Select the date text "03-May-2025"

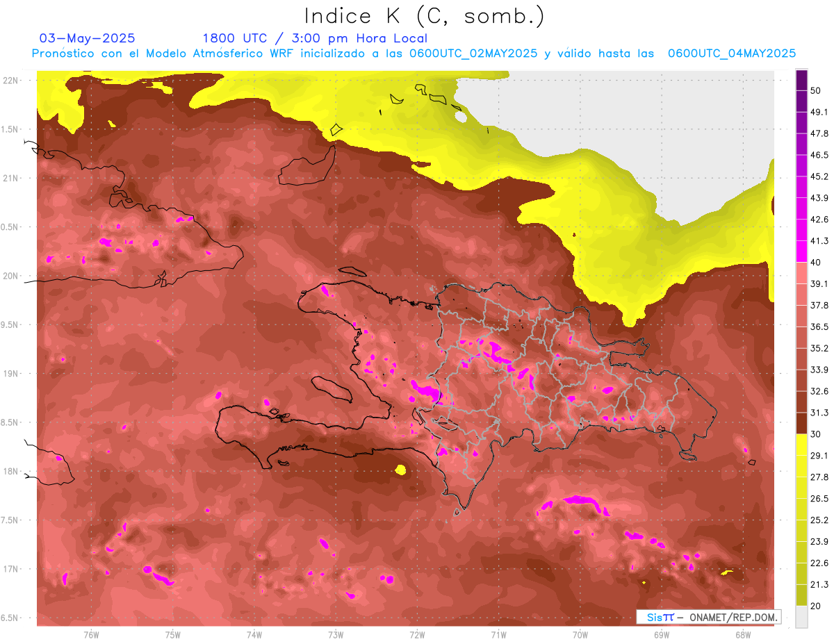click(x=88, y=38)
